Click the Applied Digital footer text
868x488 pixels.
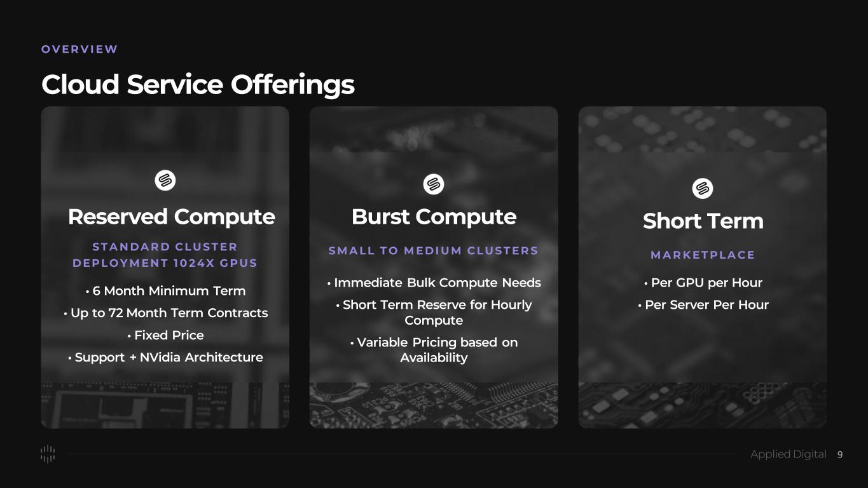coord(788,454)
